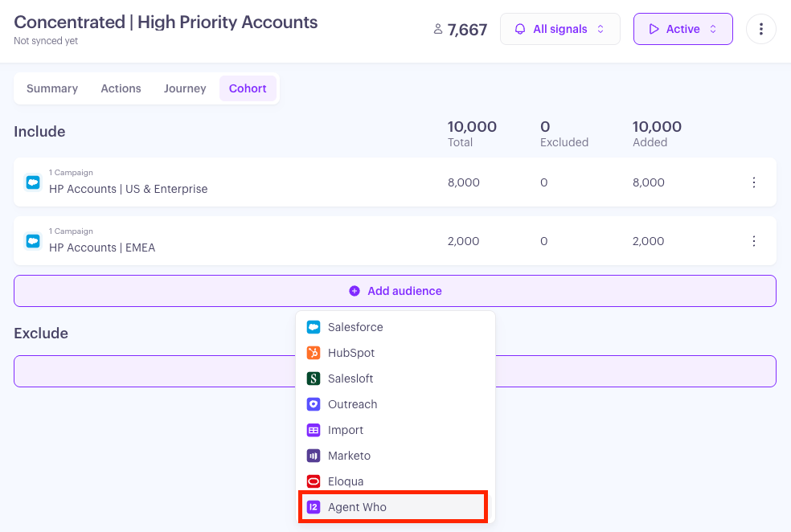
Task: Switch to the Summary tab
Action: coord(52,88)
